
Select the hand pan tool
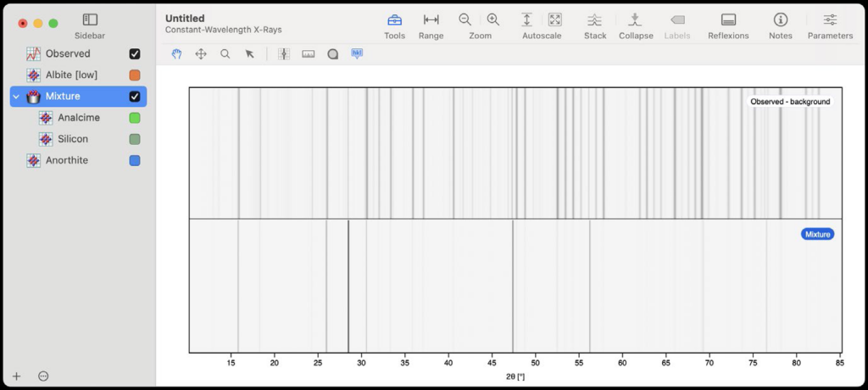click(177, 54)
